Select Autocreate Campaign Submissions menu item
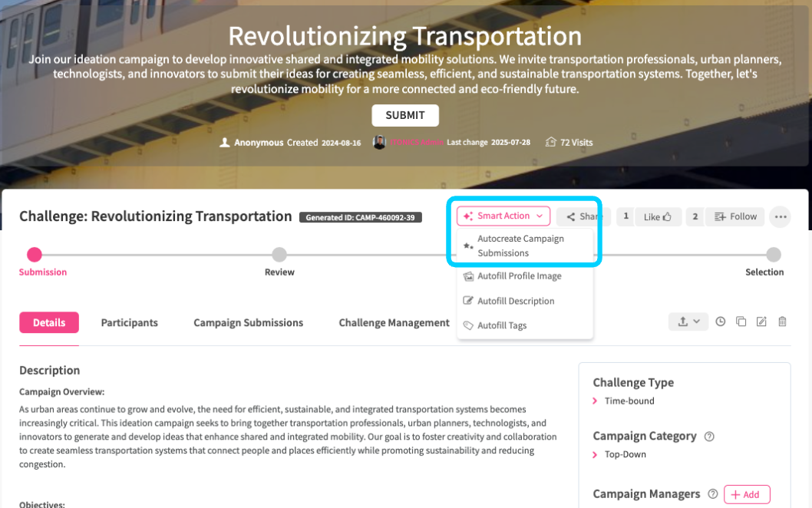812x508 pixels. (520, 246)
